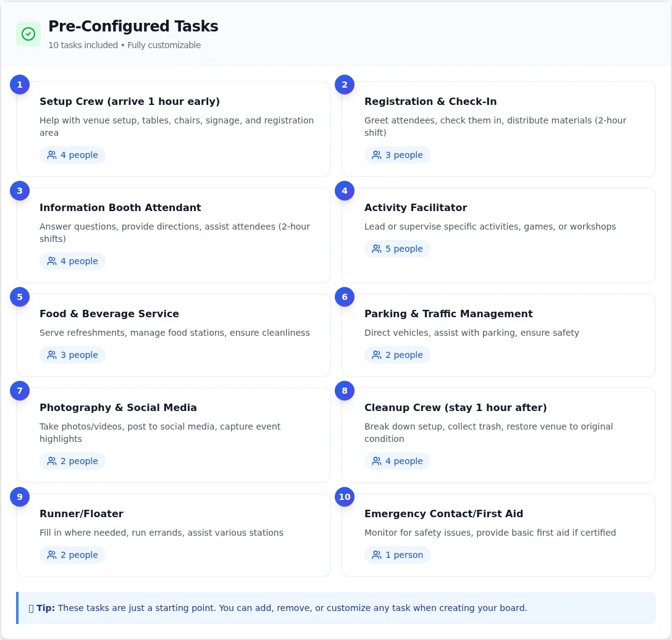Screen dimensions: 672x640
Task: Click the people icon on Food & Beverage Service
Action: (51, 355)
